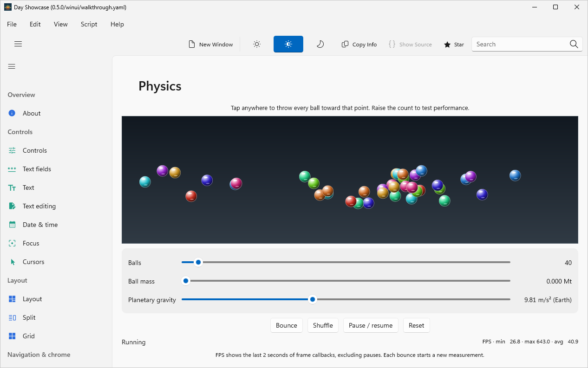This screenshot has width=588, height=368.
Task: Click the Reset button
Action: coord(416,325)
